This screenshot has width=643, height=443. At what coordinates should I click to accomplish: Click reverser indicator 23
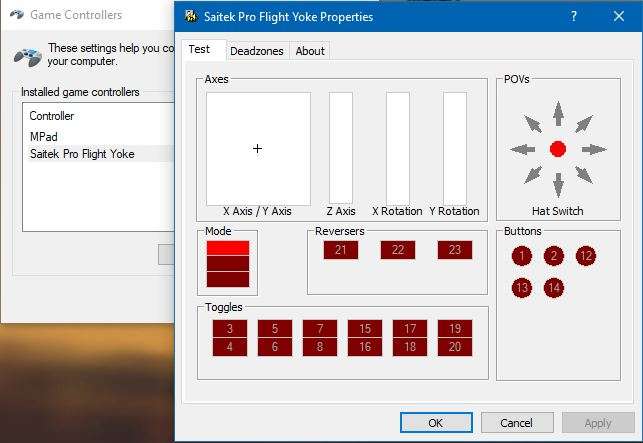click(x=455, y=250)
